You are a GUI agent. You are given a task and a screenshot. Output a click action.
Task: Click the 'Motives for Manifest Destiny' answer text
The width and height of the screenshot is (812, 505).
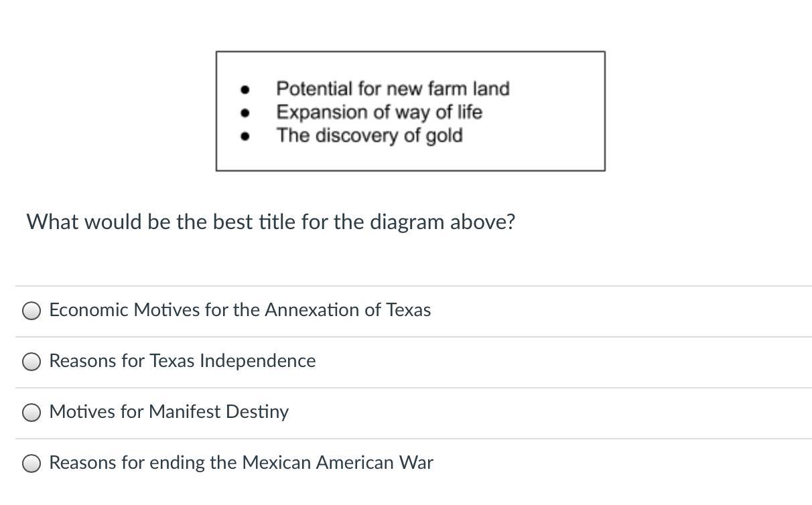(169, 412)
